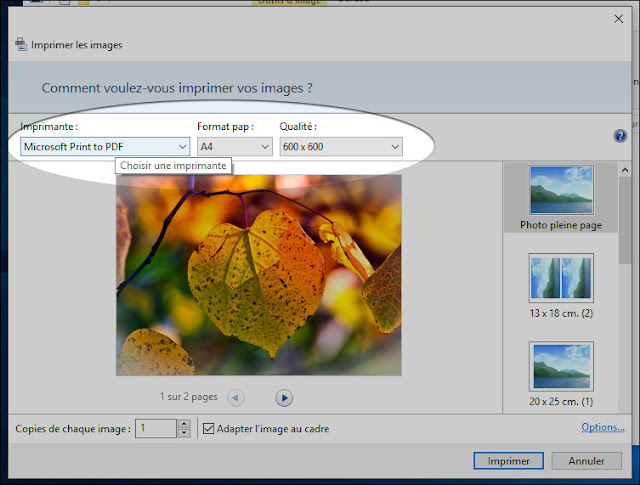The image size is (640, 485).
Task: Click the autumn leaf print preview image
Action: tap(259, 275)
